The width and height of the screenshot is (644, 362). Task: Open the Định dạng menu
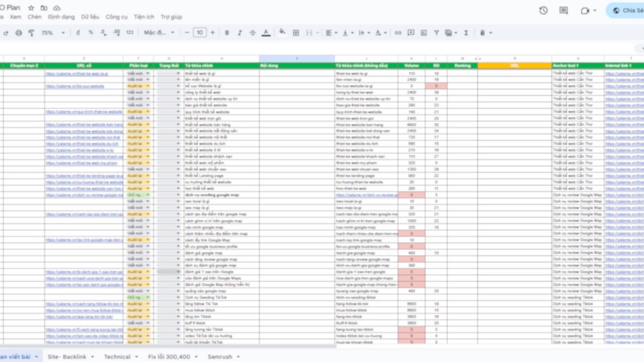click(62, 17)
